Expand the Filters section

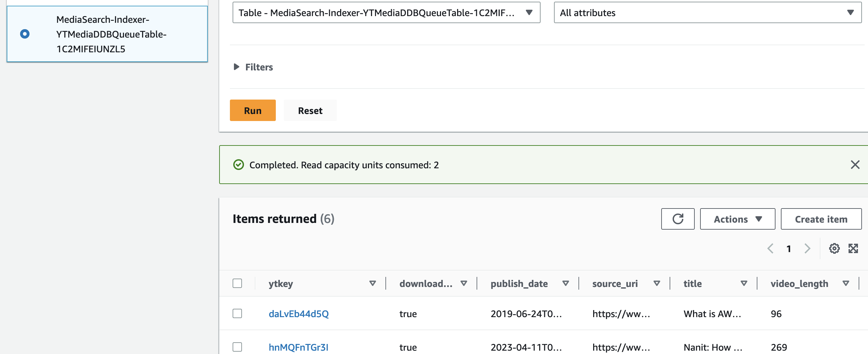pos(237,67)
